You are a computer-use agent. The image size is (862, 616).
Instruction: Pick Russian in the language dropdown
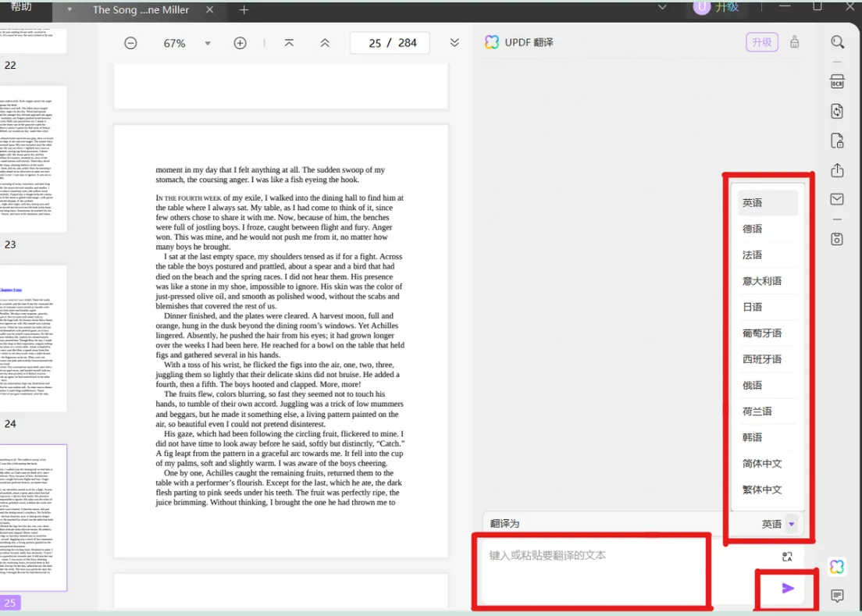coord(767,385)
